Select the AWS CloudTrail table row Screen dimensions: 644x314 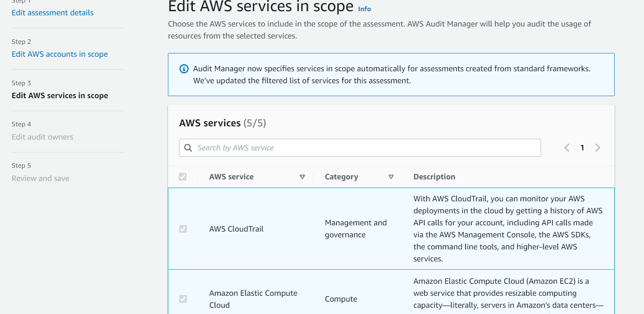coord(391,229)
